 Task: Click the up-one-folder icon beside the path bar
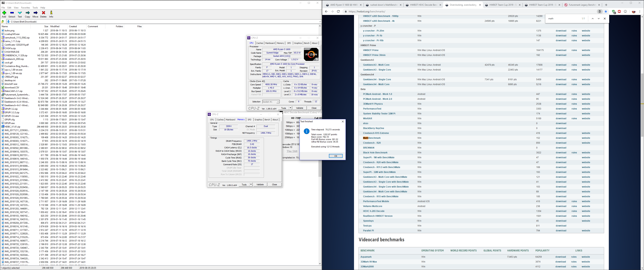(3, 22)
